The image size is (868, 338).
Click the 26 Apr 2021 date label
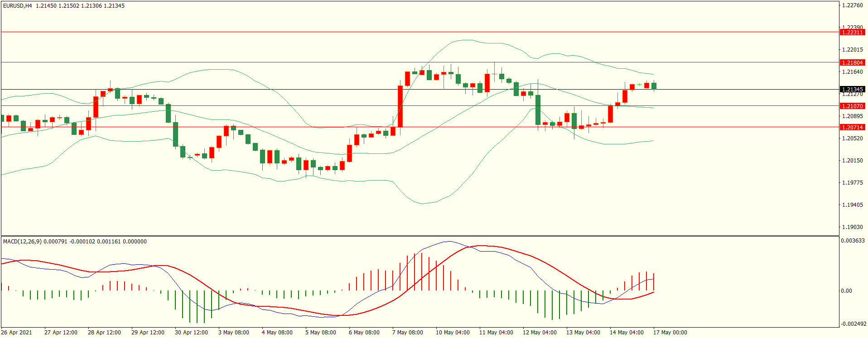pos(16,333)
